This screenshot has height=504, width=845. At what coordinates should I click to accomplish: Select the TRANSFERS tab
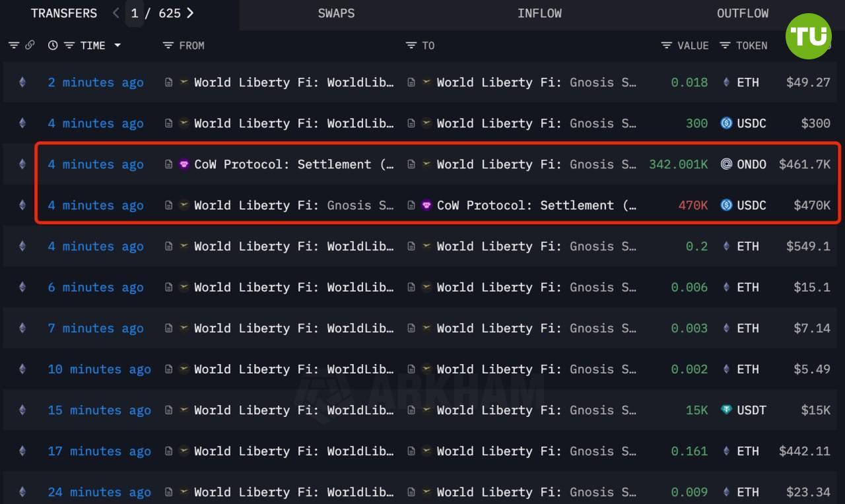point(64,13)
